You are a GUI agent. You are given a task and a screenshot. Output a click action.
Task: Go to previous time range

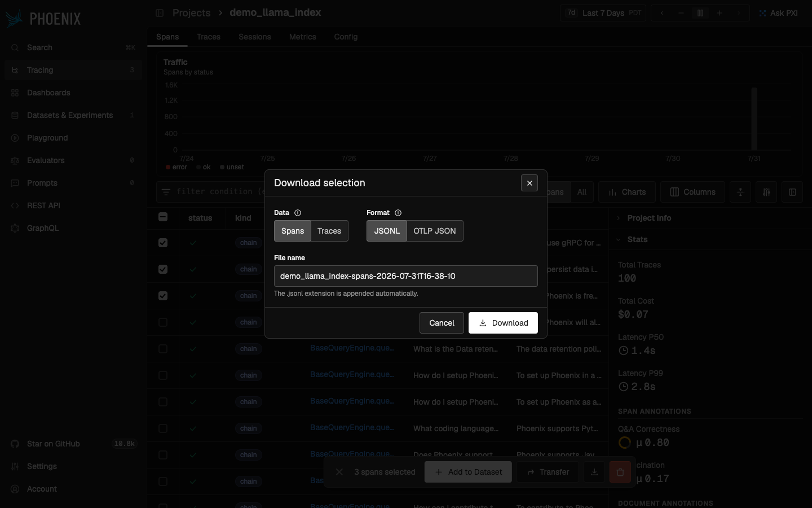point(662,13)
